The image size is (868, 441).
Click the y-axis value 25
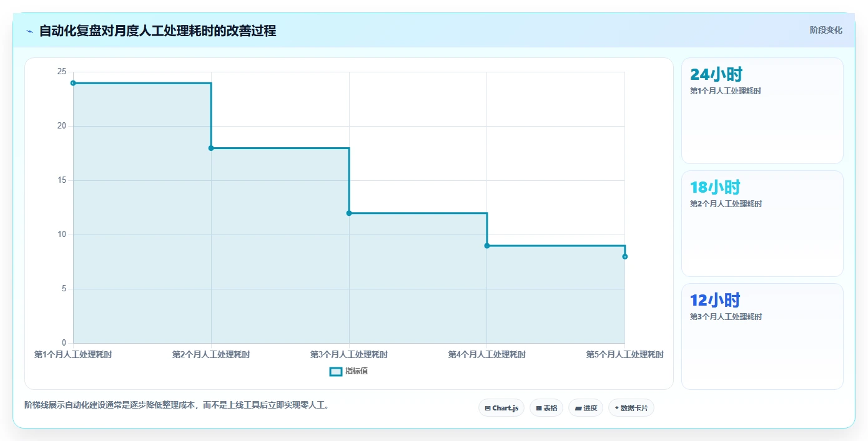tap(61, 72)
